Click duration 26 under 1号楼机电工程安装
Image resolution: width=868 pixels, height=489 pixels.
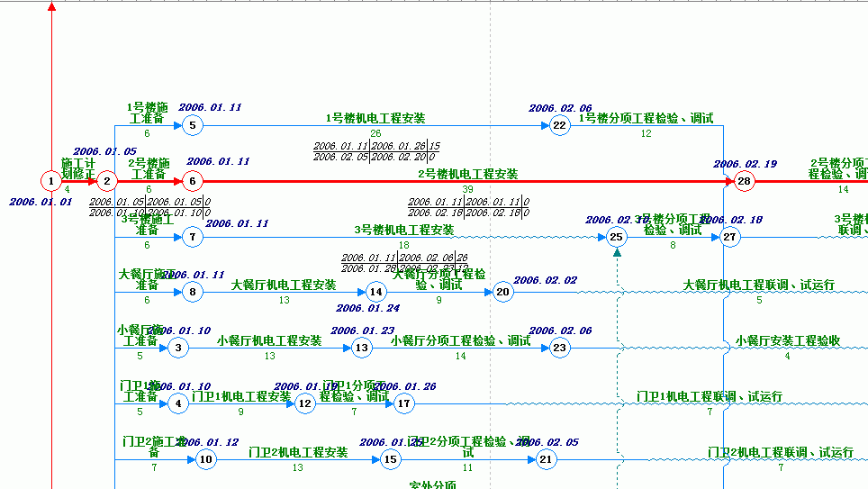pyautogui.click(x=375, y=133)
